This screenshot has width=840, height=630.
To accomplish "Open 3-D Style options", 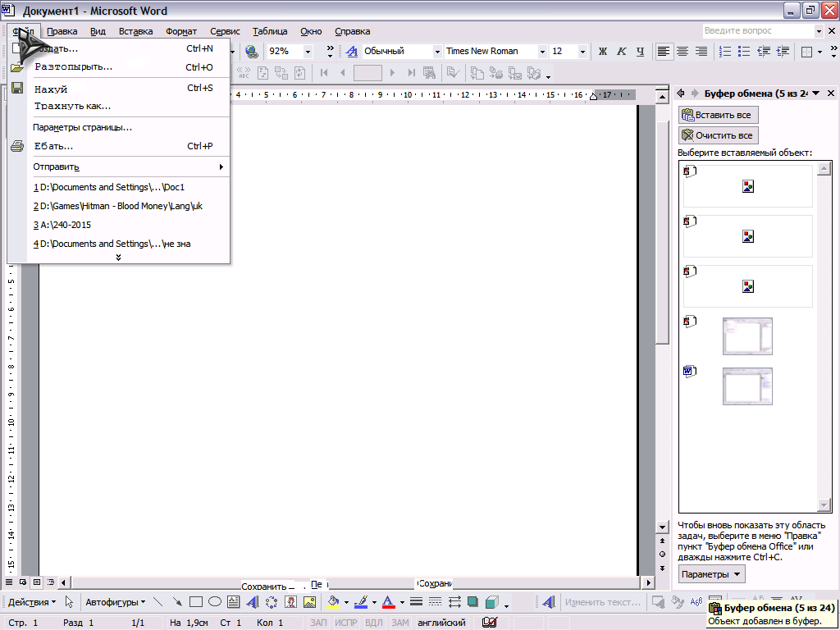I will 492,602.
